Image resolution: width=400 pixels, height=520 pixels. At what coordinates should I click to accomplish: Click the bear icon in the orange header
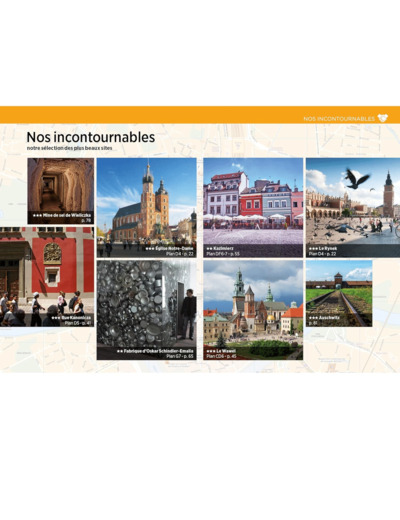(383, 118)
